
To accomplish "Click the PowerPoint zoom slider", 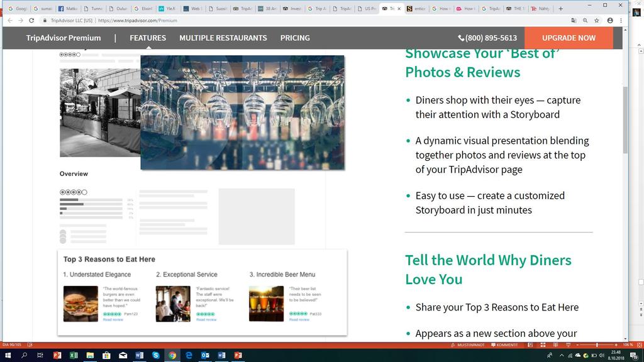I will (x=597, y=345).
